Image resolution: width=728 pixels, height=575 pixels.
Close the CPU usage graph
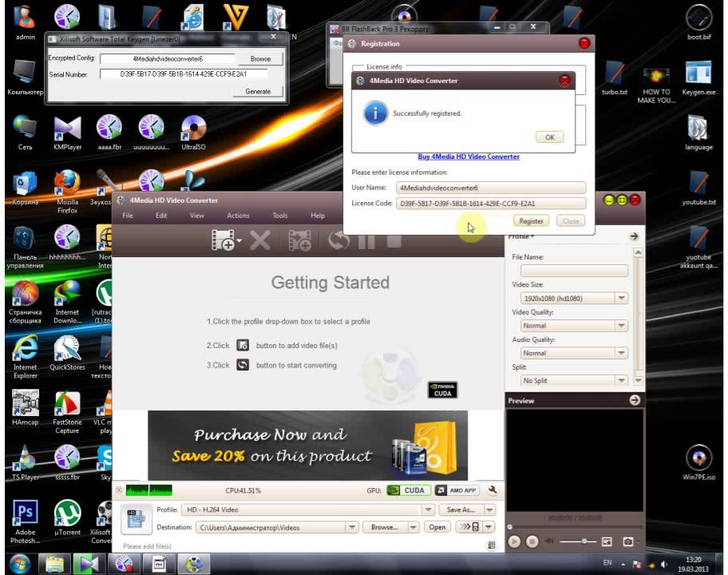pos(119,490)
